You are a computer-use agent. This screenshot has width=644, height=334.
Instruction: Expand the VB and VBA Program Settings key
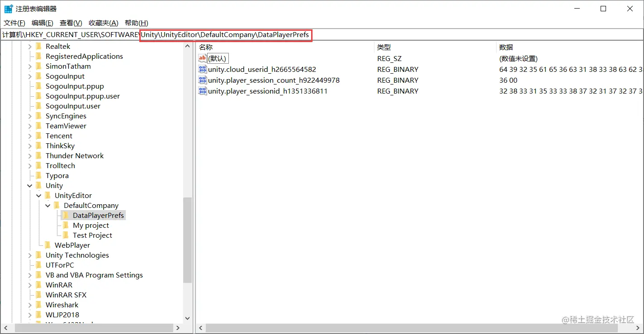tap(30, 275)
